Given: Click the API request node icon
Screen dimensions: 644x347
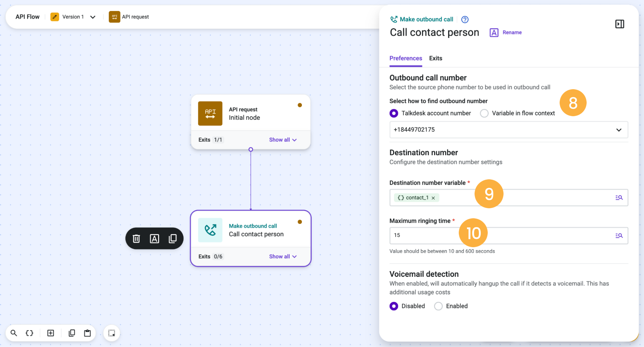Looking at the screenshot, I should (x=210, y=113).
